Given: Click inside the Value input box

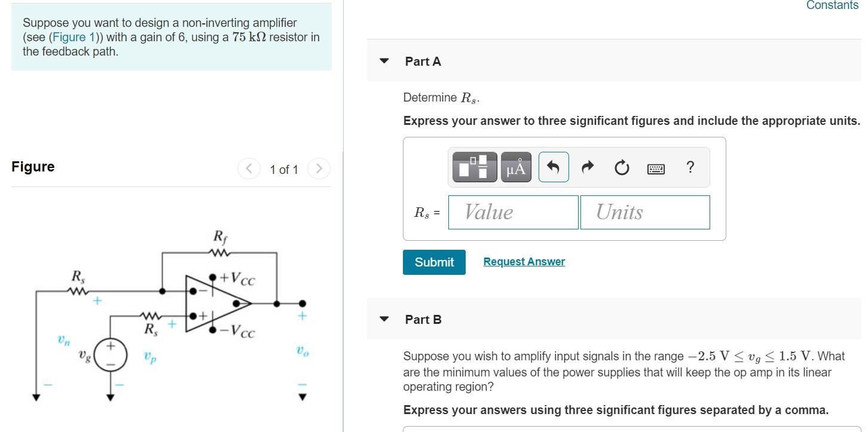Looking at the screenshot, I should pos(512,212).
